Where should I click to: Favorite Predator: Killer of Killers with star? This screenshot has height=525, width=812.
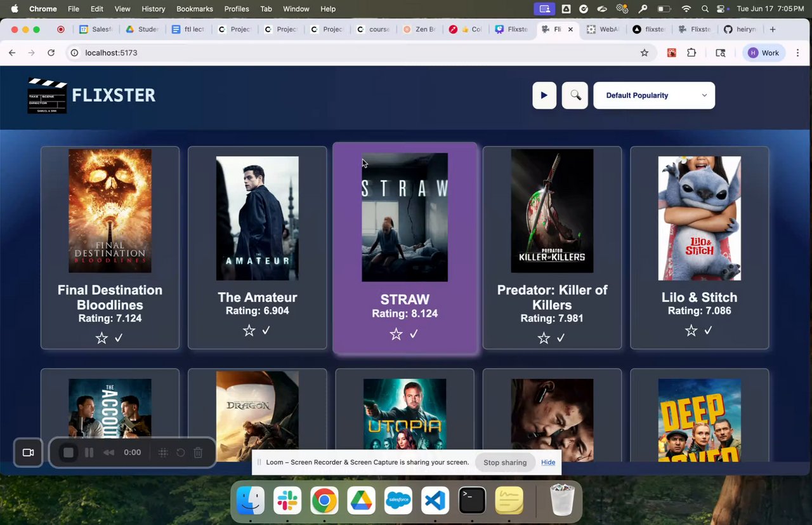click(544, 338)
